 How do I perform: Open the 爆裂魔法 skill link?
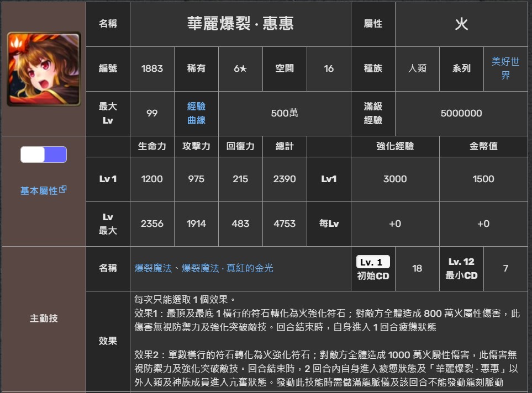pyautogui.click(x=152, y=268)
